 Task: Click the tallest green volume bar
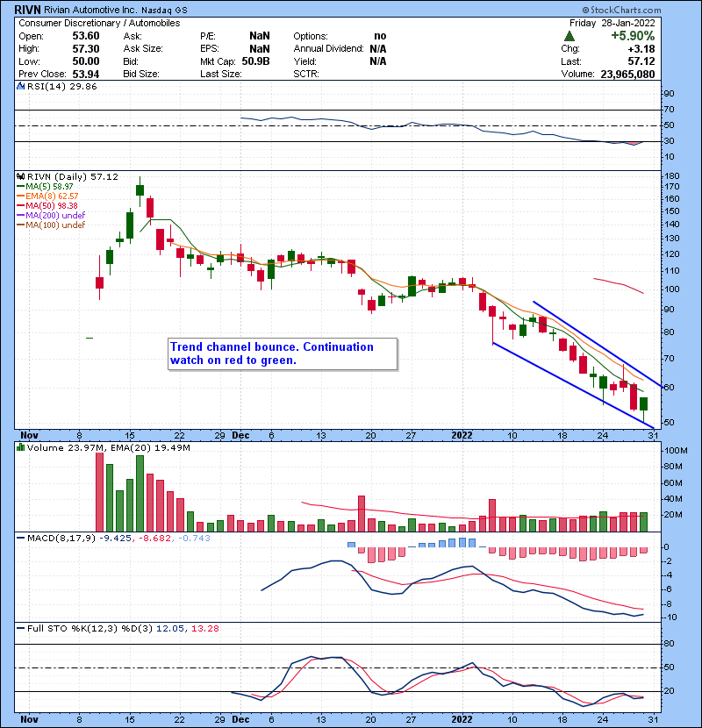pyautogui.click(x=140, y=493)
